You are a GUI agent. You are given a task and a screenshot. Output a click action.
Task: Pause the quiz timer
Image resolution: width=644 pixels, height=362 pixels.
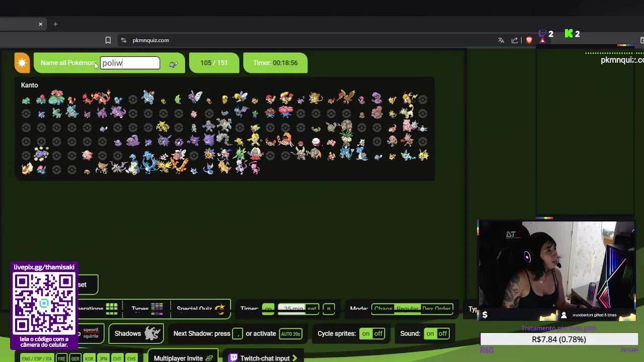(329, 309)
